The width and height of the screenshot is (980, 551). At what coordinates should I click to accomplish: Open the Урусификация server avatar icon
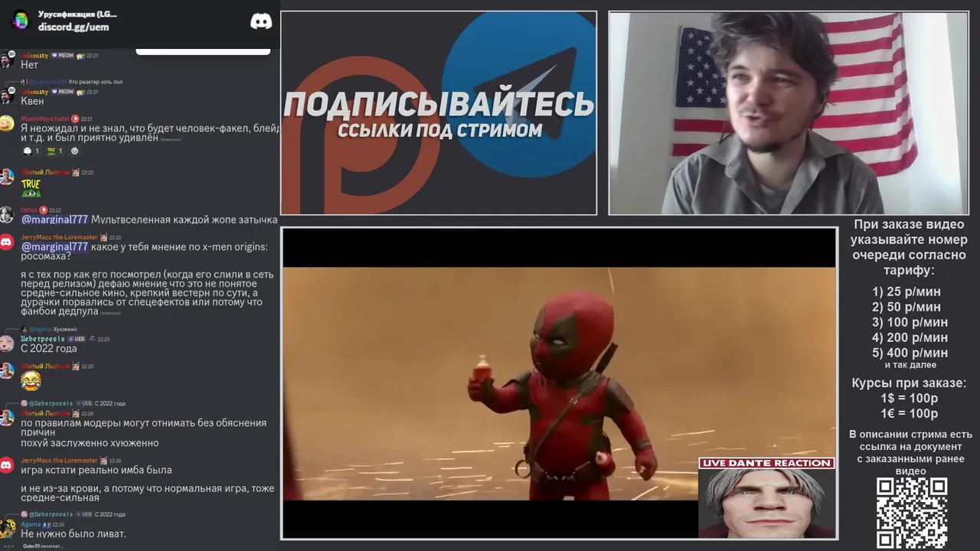pos(21,21)
